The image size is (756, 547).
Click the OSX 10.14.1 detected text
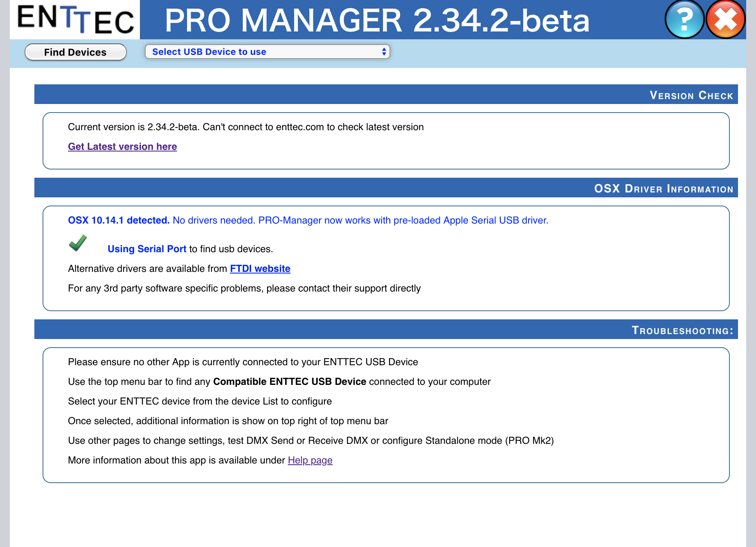pos(119,220)
